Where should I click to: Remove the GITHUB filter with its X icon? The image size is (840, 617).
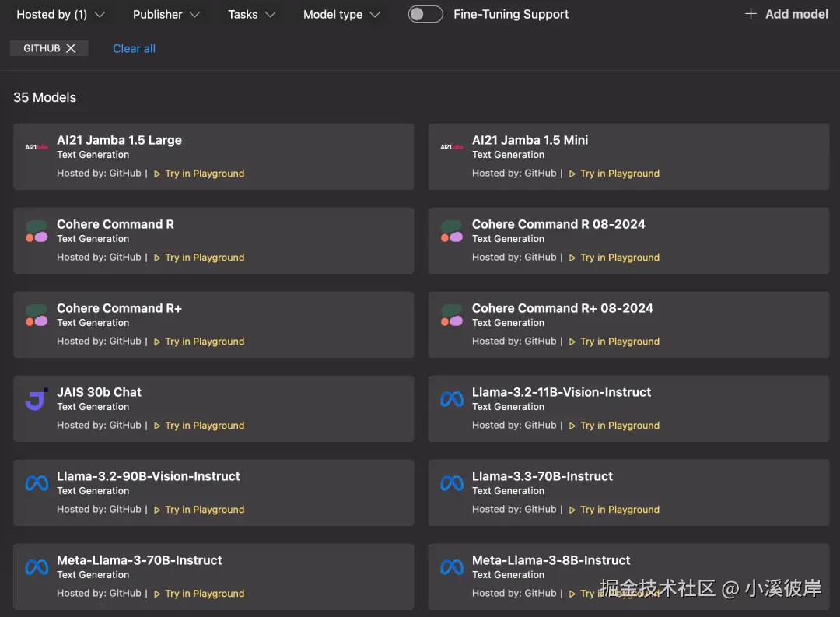(71, 48)
